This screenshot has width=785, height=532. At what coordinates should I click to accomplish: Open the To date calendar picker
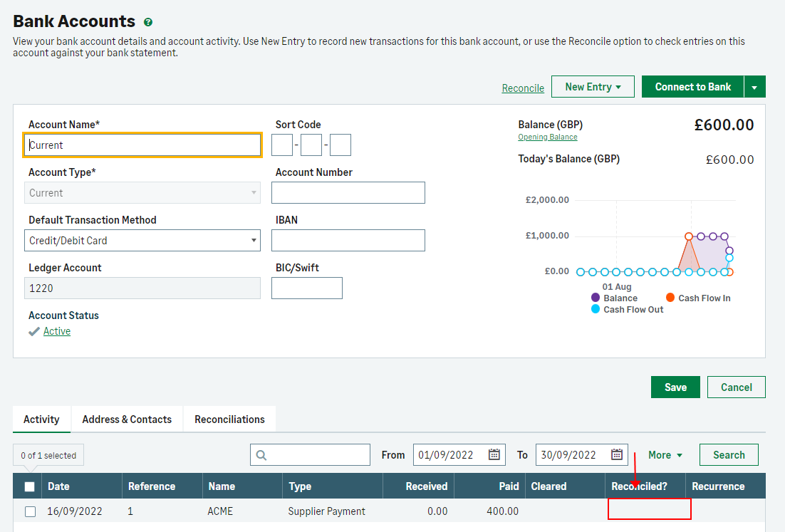[617, 455]
